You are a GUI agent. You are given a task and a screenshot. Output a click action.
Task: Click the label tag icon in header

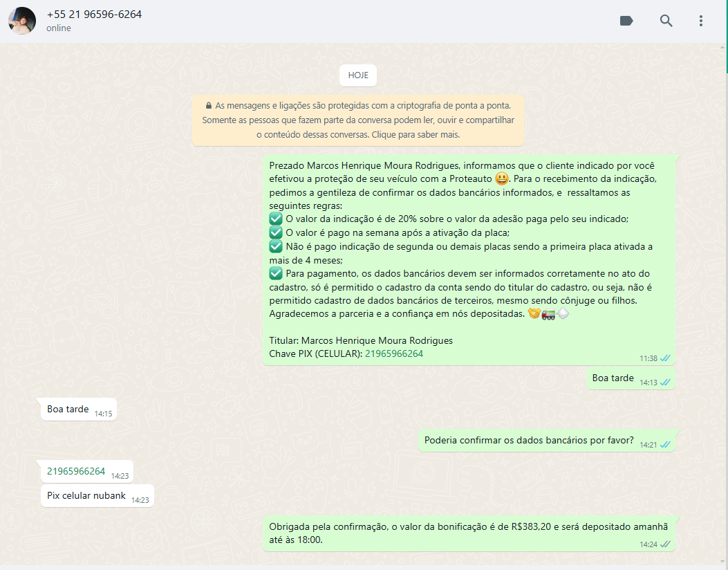(x=626, y=21)
